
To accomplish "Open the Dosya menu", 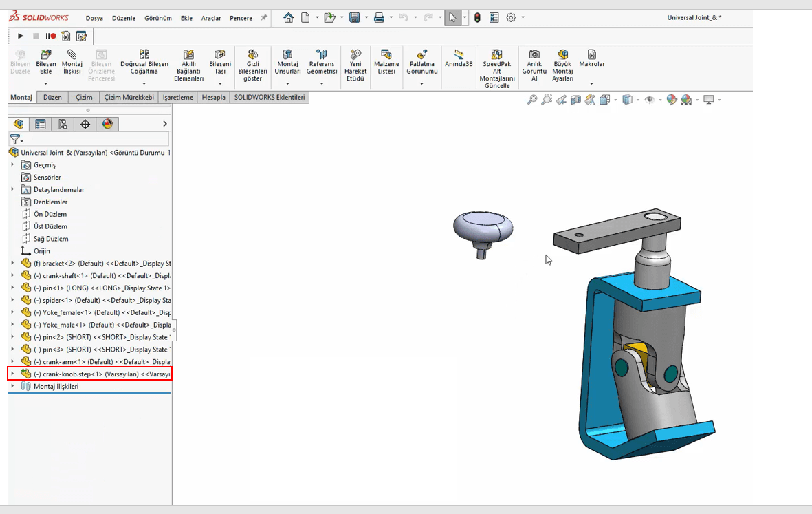I will [x=94, y=18].
